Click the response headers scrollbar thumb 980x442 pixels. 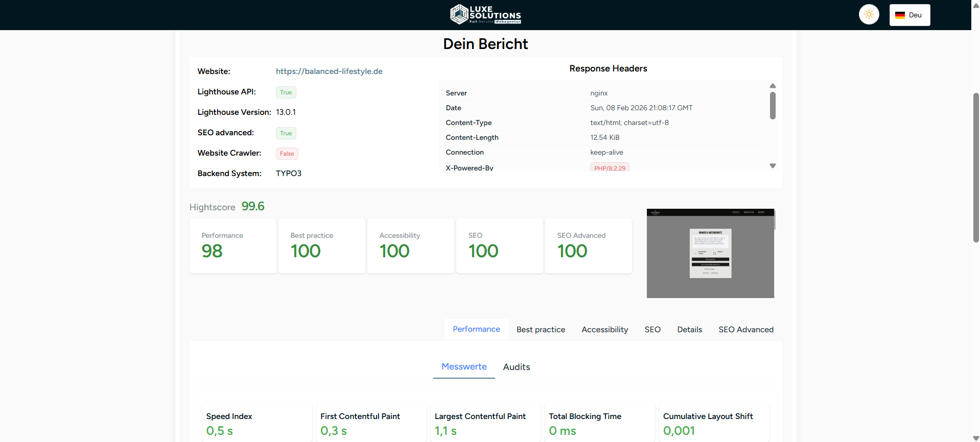pyautogui.click(x=773, y=106)
